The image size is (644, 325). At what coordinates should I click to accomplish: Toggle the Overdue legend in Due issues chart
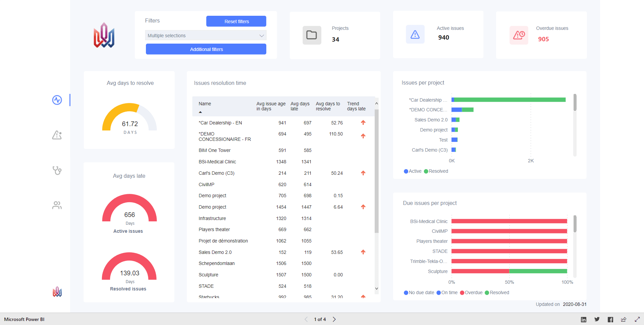471,292
